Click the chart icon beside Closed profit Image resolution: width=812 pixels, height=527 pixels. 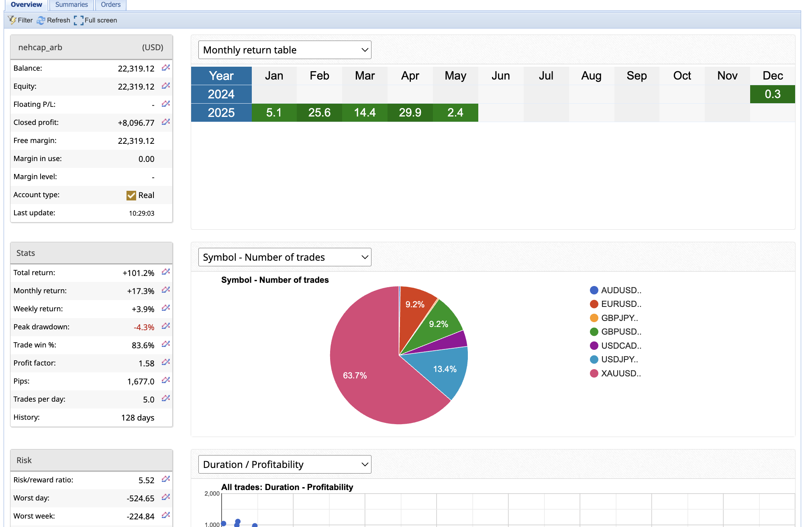(x=165, y=122)
